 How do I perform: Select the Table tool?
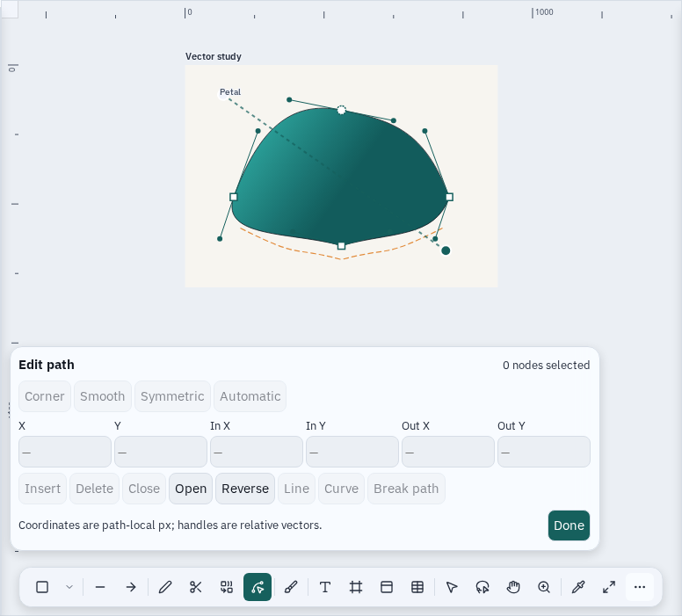tap(417, 587)
